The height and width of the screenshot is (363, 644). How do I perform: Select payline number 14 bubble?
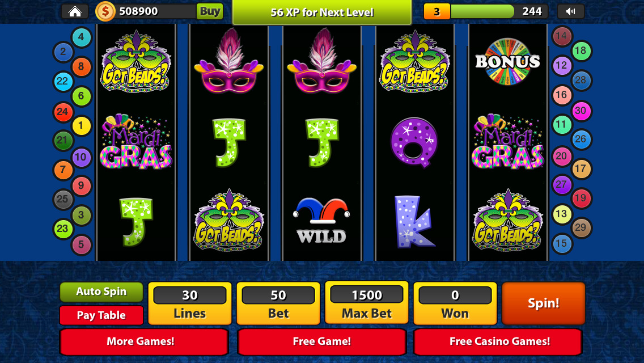(561, 36)
